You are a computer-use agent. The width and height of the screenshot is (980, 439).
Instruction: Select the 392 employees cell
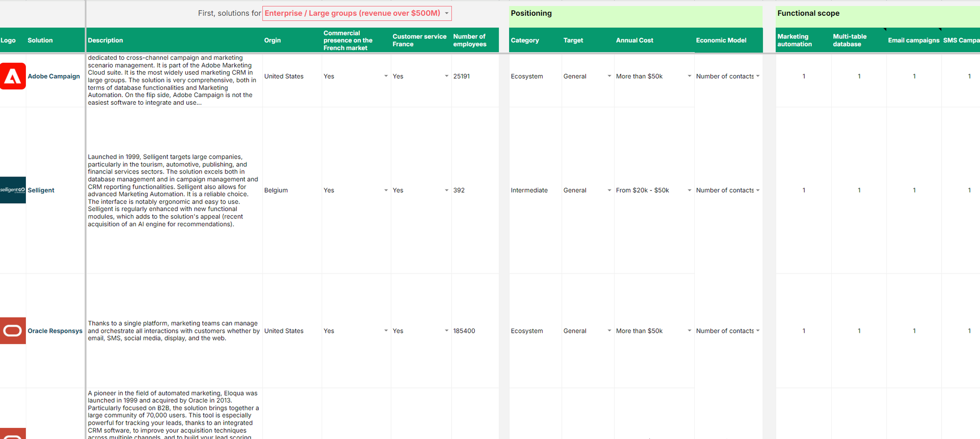475,190
